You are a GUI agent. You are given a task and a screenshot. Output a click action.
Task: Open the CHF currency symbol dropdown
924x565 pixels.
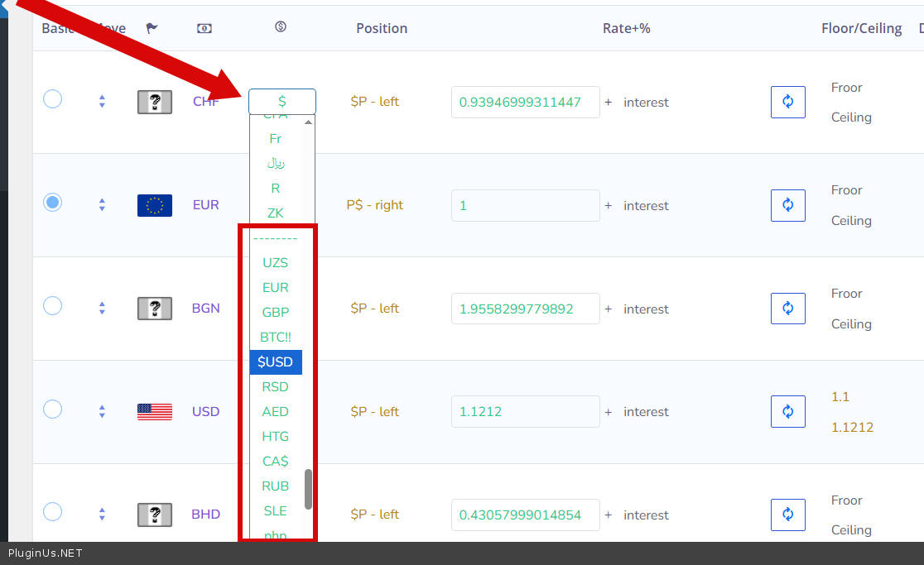282,102
